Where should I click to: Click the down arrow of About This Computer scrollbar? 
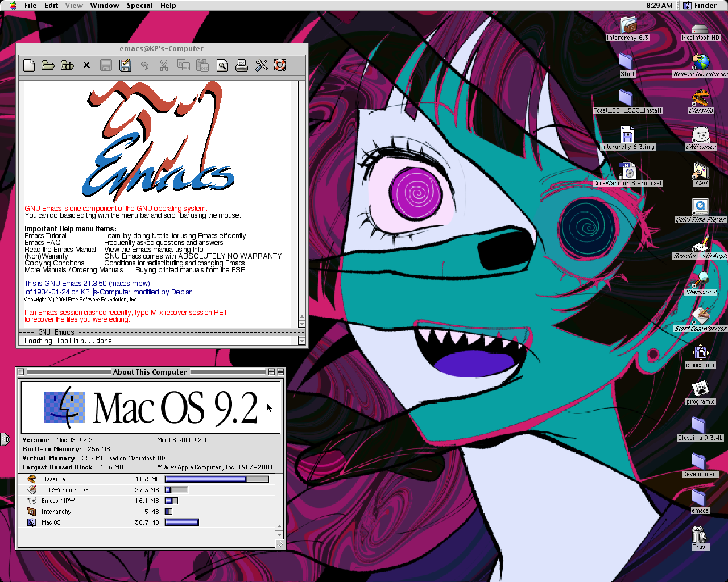[x=279, y=535]
